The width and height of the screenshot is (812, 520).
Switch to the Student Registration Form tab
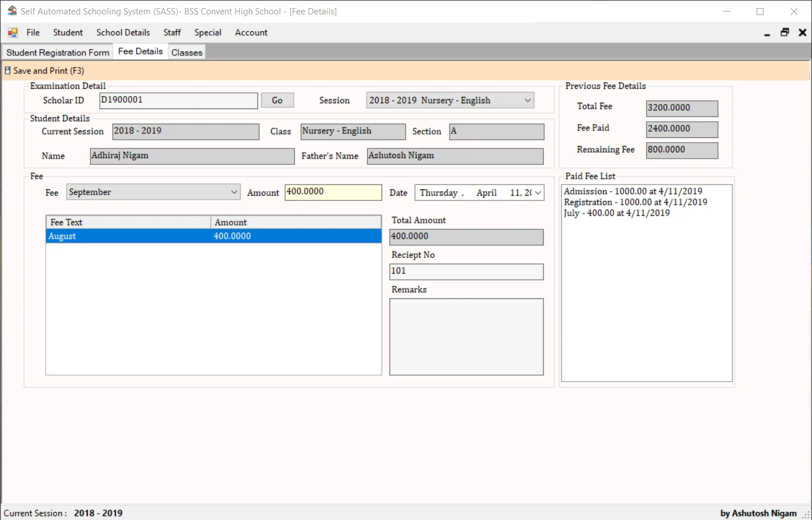point(57,52)
